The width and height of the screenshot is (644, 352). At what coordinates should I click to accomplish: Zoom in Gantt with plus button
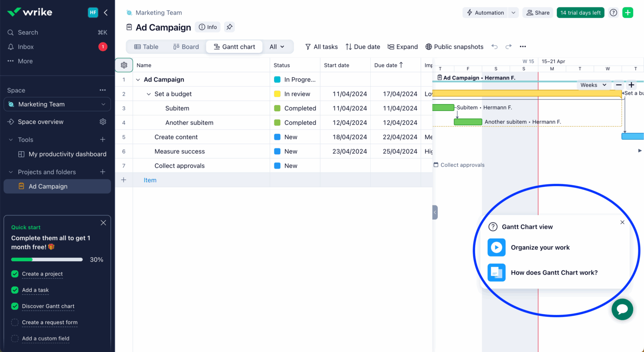tap(631, 85)
